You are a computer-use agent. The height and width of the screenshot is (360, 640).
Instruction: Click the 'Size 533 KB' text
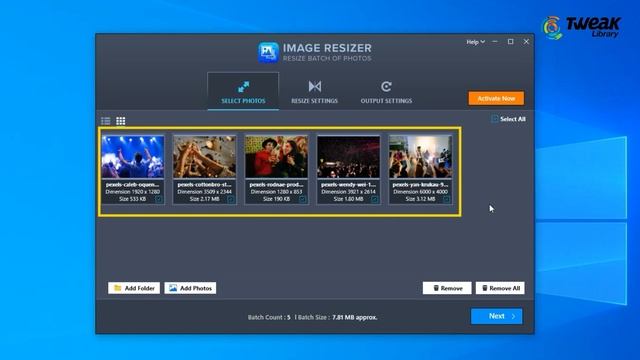point(133,199)
